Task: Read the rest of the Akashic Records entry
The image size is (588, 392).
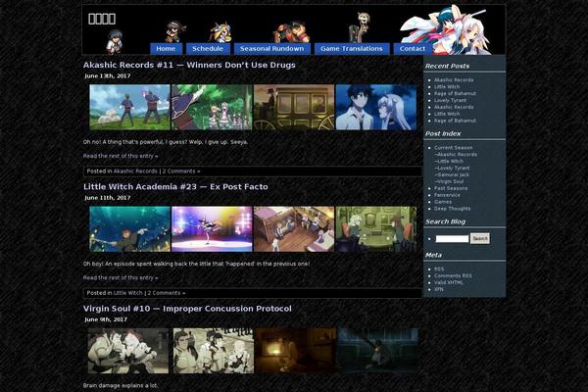Action: (121, 156)
